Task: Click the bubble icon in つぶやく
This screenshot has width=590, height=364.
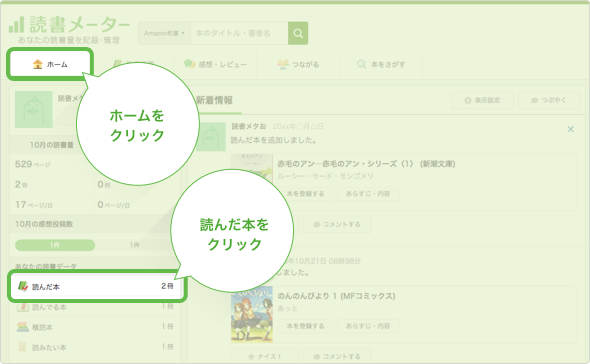Action: (x=534, y=100)
